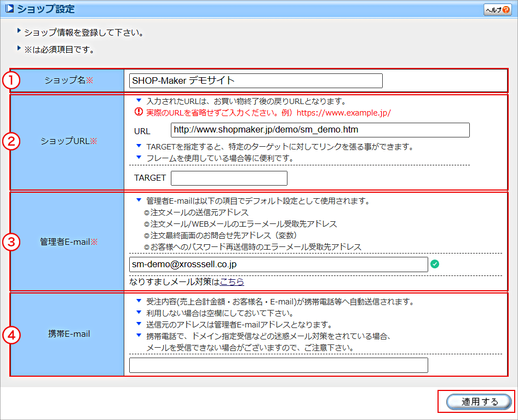The height and width of the screenshot is (420, 518).
Task: Focus the 管理者E-mail address field
Action: click(x=278, y=264)
